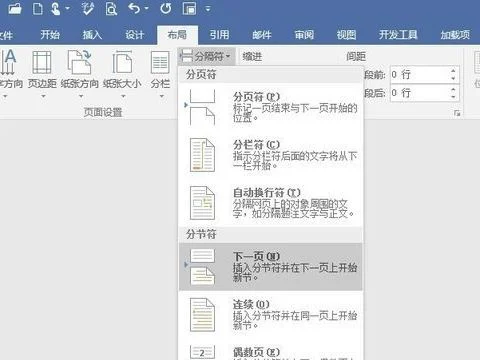Select 分栏符(C) column break option

pos(270,155)
